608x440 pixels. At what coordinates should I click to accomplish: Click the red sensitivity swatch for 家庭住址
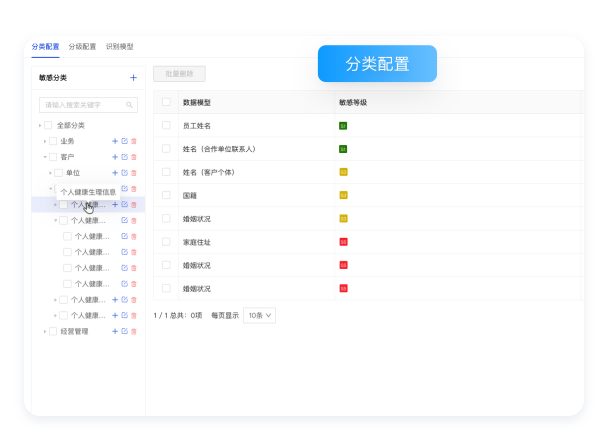(x=343, y=242)
